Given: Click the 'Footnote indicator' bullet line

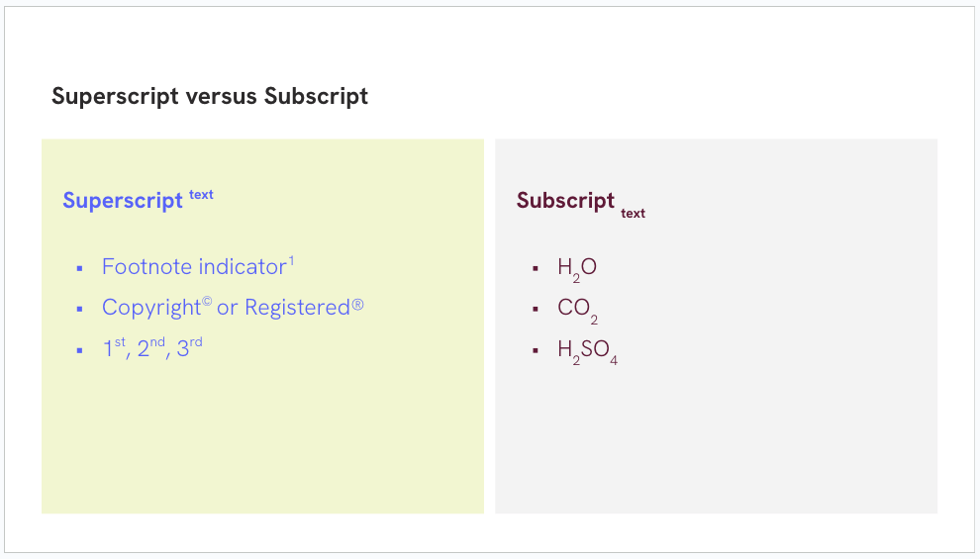Looking at the screenshot, I should [x=198, y=267].
